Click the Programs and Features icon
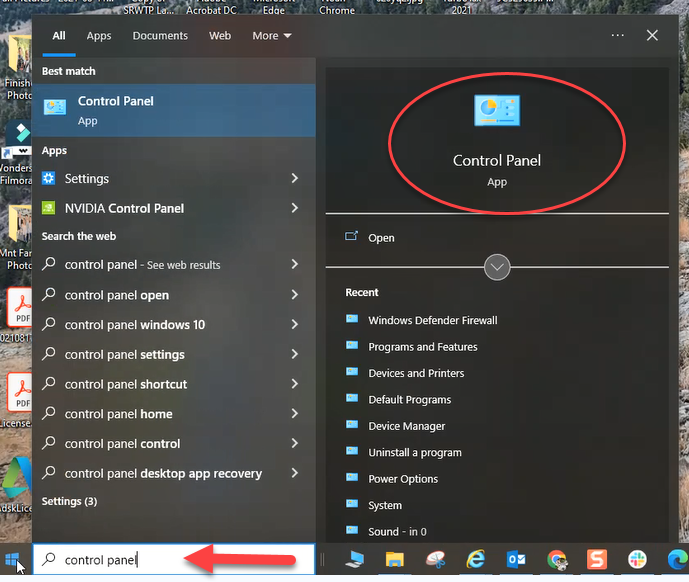Screen dimensions: 689x582 point(352,346)
